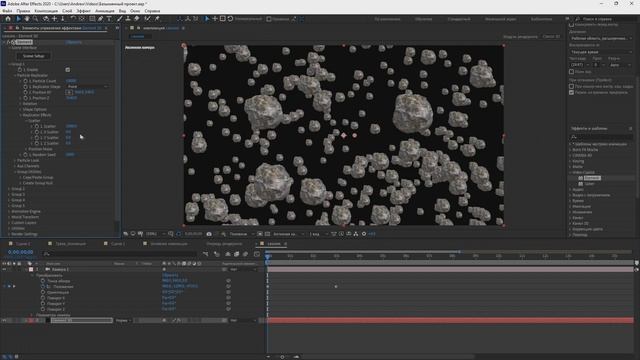Expand Group 2 in Effect Controls
This screenshot has width=640, height=360.
(x=9, y=189)
